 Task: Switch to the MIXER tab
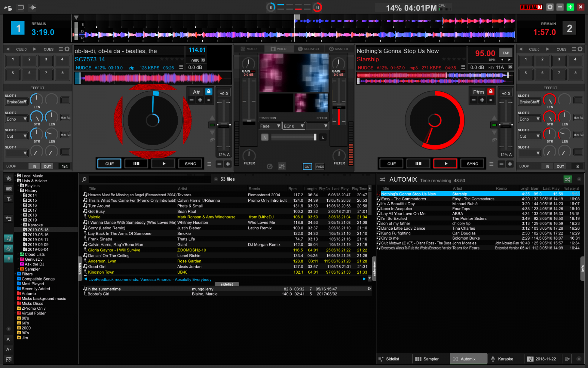pos(248,49)
